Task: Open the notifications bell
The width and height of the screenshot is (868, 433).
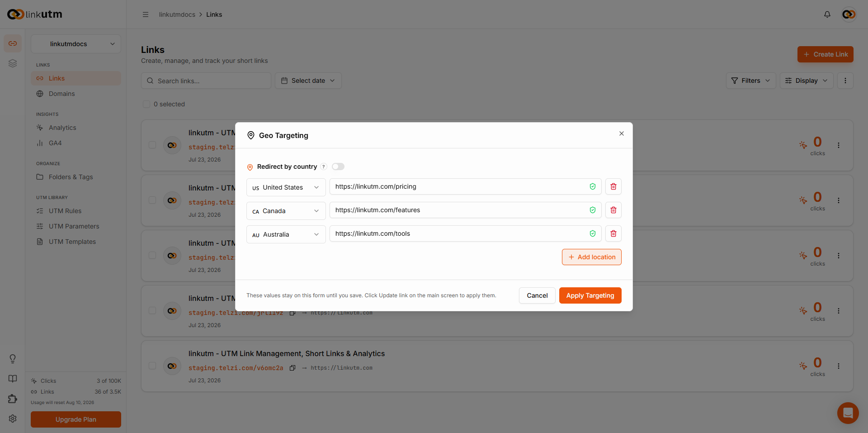Action: [x=827, y=14]
